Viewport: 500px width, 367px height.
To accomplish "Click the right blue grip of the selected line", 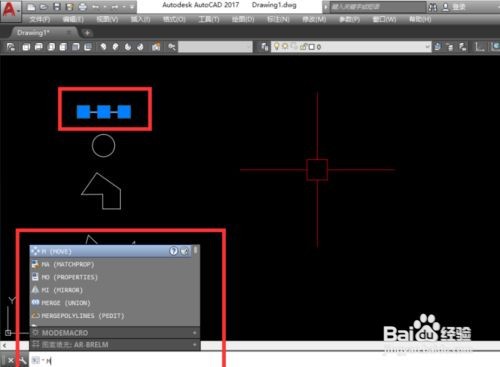I will pos(124,112).
